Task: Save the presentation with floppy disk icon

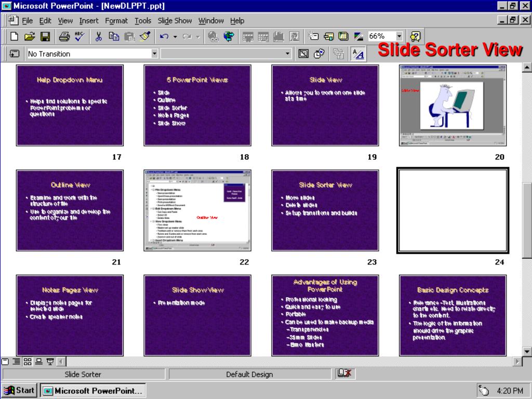Action: (45, 36)
